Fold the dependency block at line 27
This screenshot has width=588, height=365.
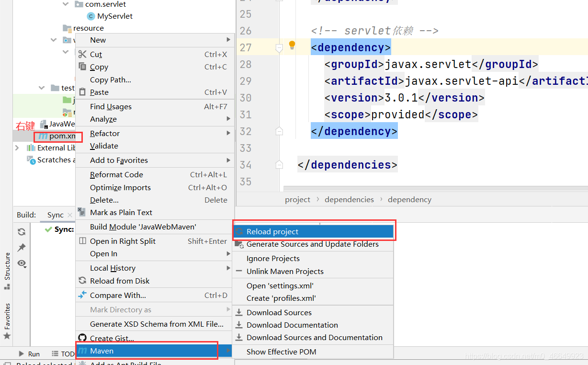tap(279, 48)
